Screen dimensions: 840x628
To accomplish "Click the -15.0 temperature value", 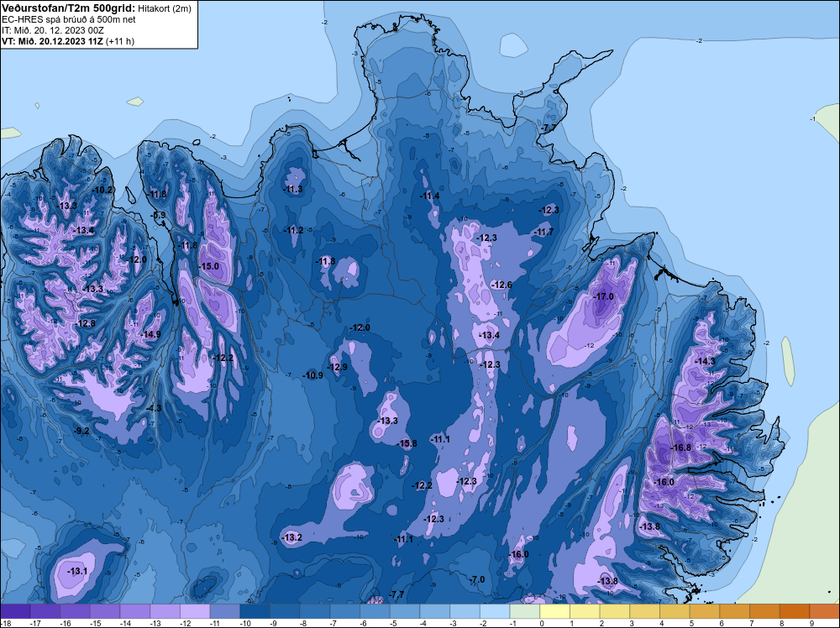I will (x=208, y=266).
